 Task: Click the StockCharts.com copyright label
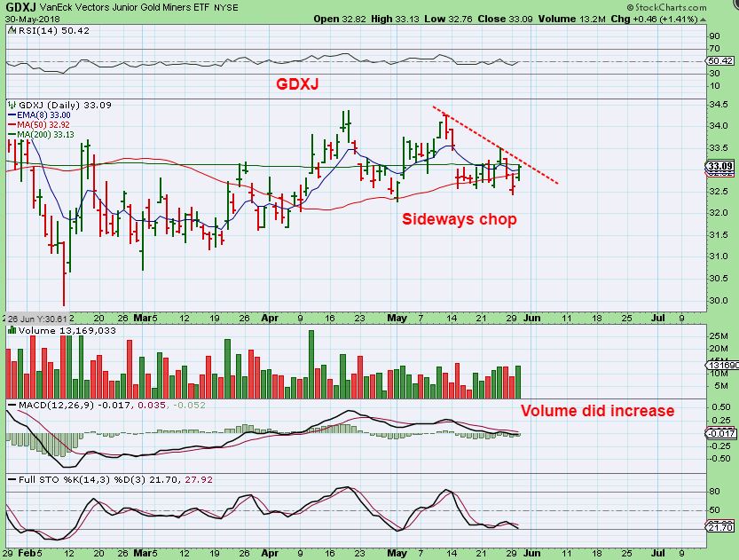tap(666, 7)
